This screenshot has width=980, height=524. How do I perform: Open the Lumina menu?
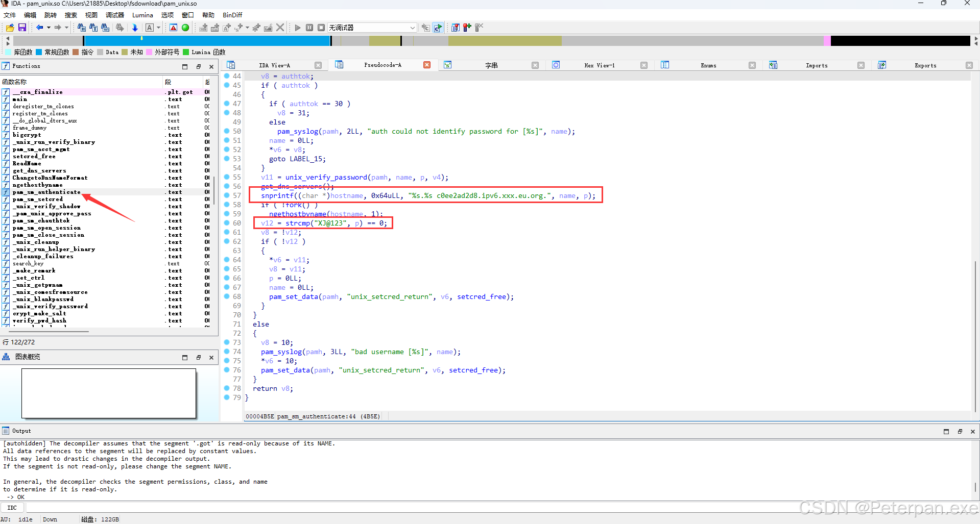(142, 15)
